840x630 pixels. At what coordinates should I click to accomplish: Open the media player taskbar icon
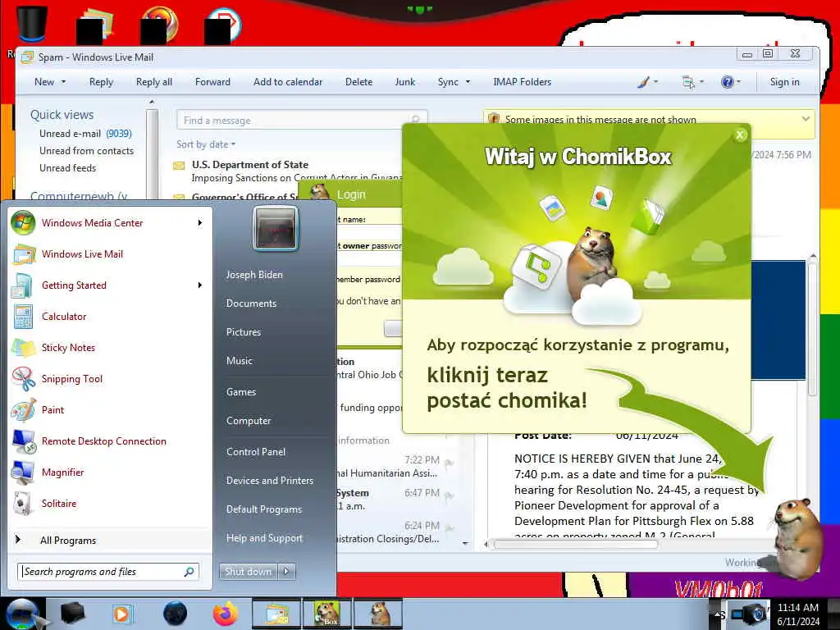coord(121,614)
